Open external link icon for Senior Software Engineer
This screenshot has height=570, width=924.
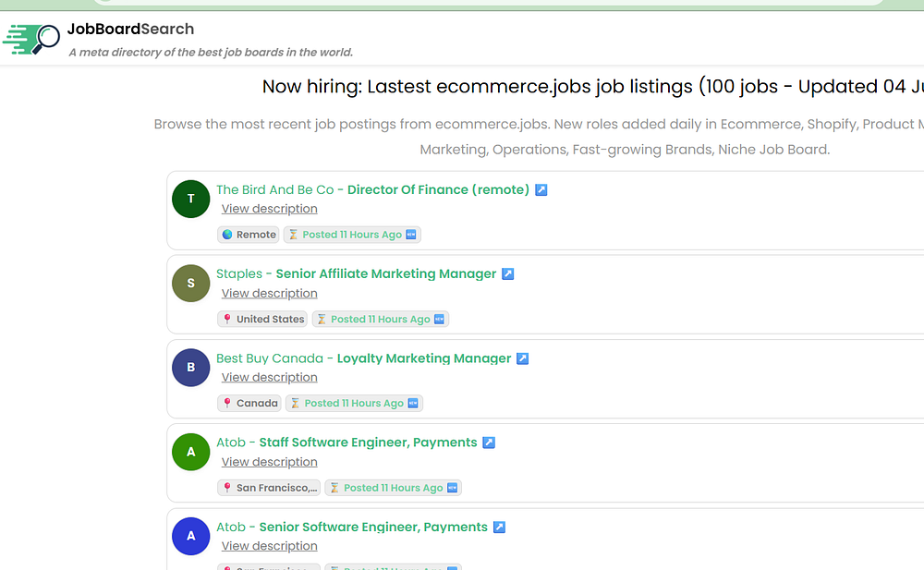(x=499, y=528)
